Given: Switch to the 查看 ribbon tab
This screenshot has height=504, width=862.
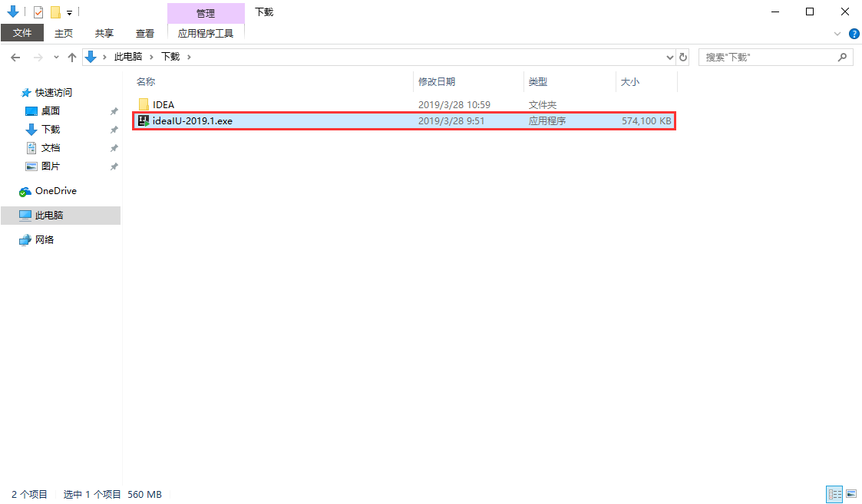Looking at the screenshot, I should click(x=145, y=33).
